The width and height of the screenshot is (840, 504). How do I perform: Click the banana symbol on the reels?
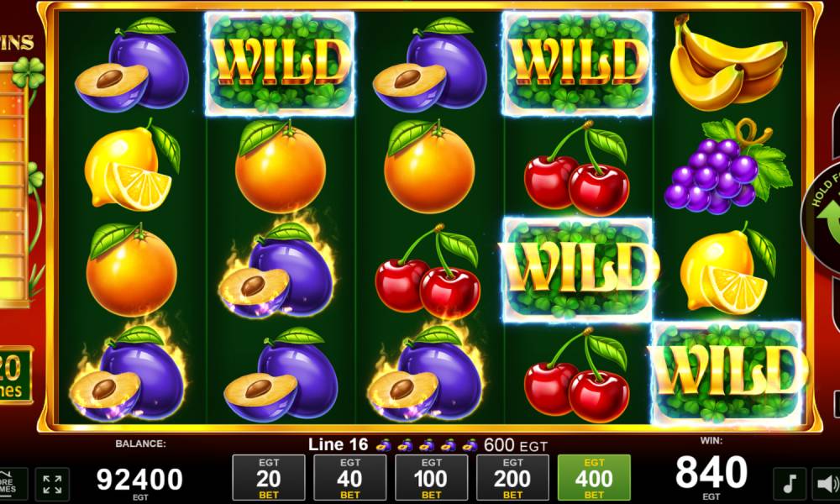tap(728, 61)
